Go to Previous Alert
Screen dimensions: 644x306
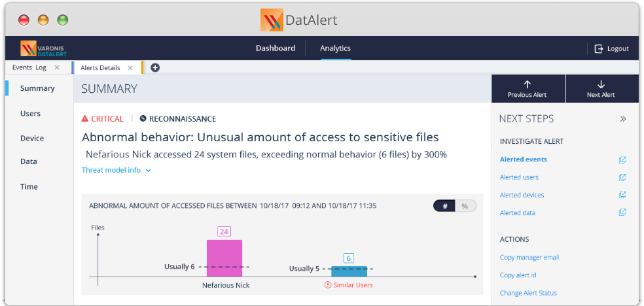coord(528,89)
